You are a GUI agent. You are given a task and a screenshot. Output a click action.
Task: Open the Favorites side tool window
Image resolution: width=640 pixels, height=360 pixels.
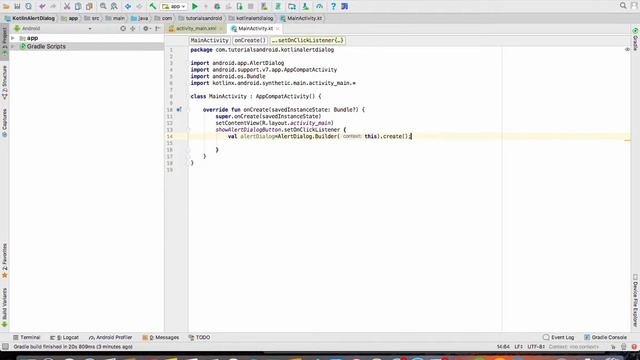tap(4, 261)
